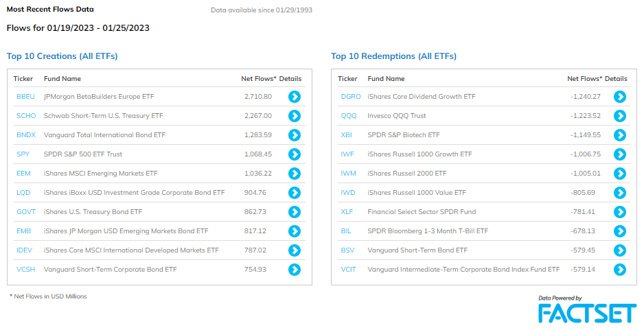Click fund name SPDR S&P 500 ETF Trust
The height and width of the screenshot is (330, 644).
coord(83,154)
